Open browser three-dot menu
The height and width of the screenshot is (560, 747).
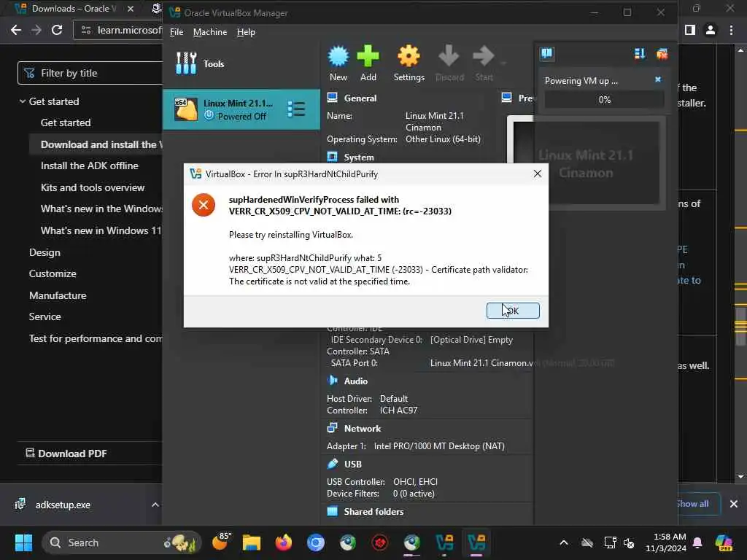click(731, 30)
